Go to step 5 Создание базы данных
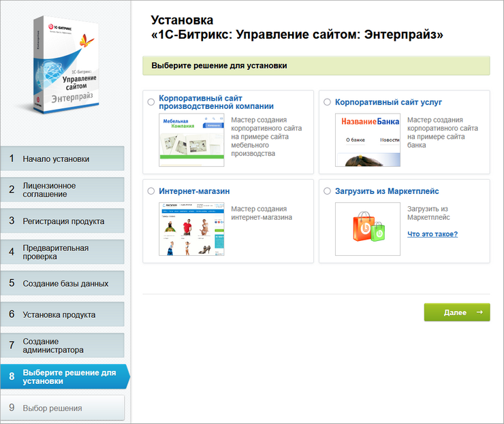The height and width of the screenshot is (424, 504). pos(62,283)
